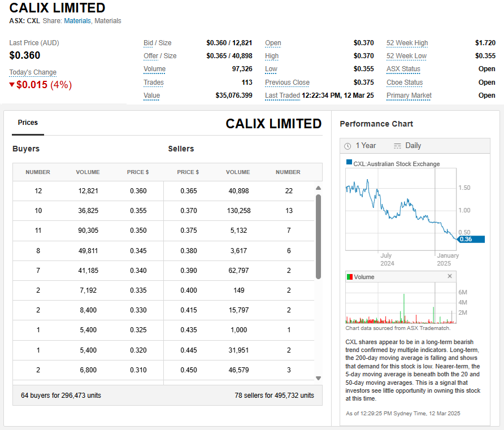Click the Today's Change label
The image size is (504, 430).
33,72
